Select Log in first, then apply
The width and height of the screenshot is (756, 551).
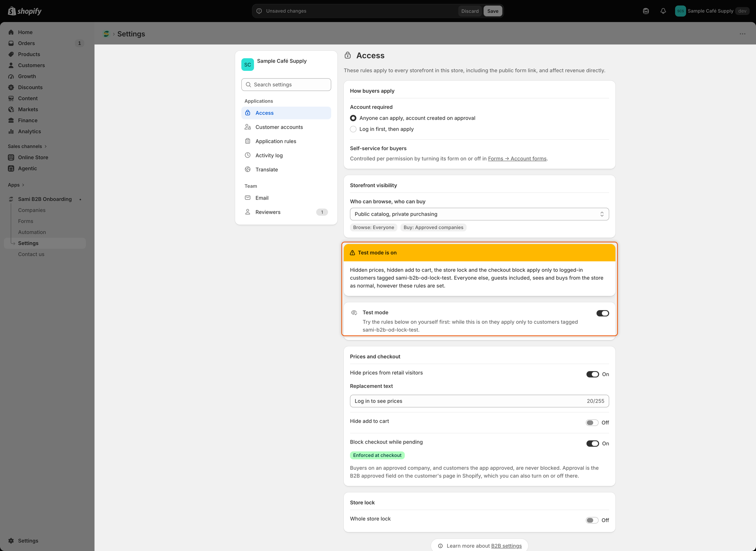coord(353,129)
